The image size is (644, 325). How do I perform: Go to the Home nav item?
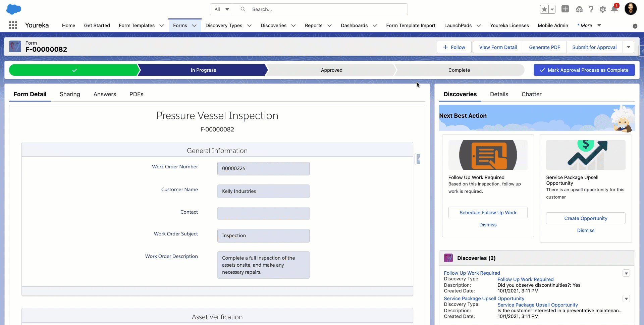[68, 25]
